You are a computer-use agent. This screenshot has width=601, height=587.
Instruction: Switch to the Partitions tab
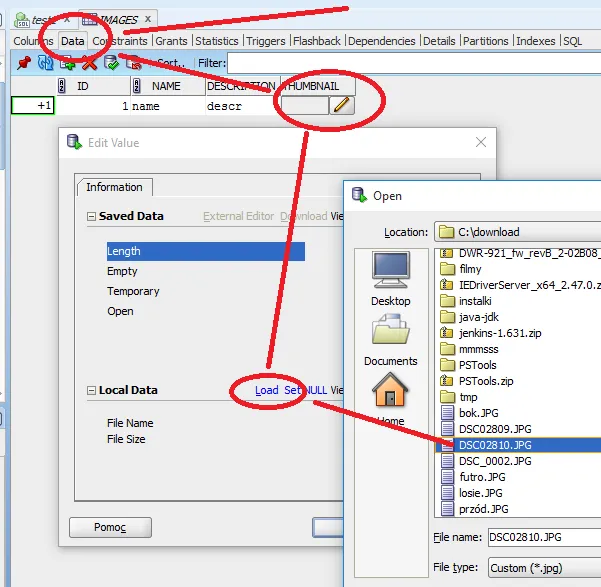pyautogui.click(x=486, y=41)
